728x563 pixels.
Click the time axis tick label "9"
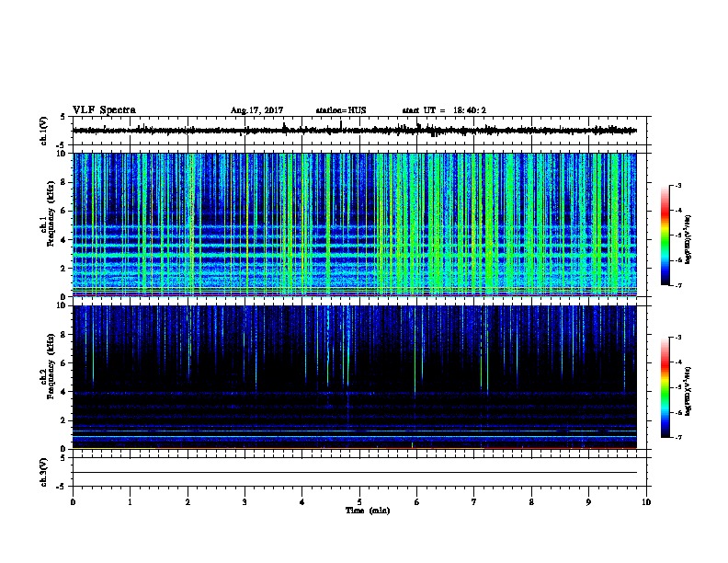(x=588, y=502)
